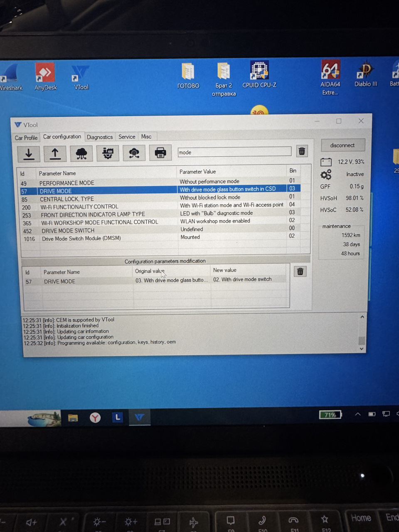Click the cloud with gear toolbar icon

(x=134, y=153)
